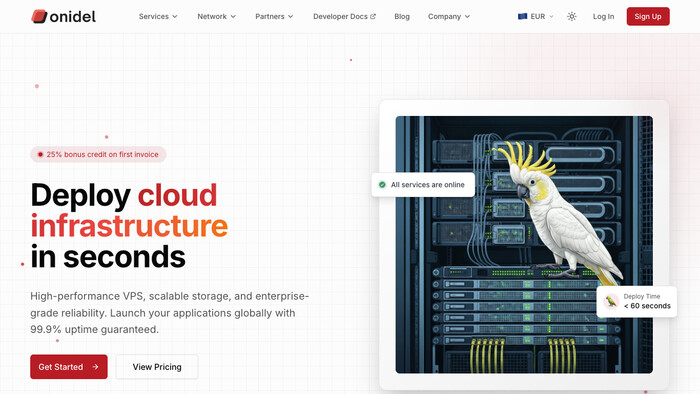
Task: Expand the Network chevron arrow
Action: (x=233, y=17)
